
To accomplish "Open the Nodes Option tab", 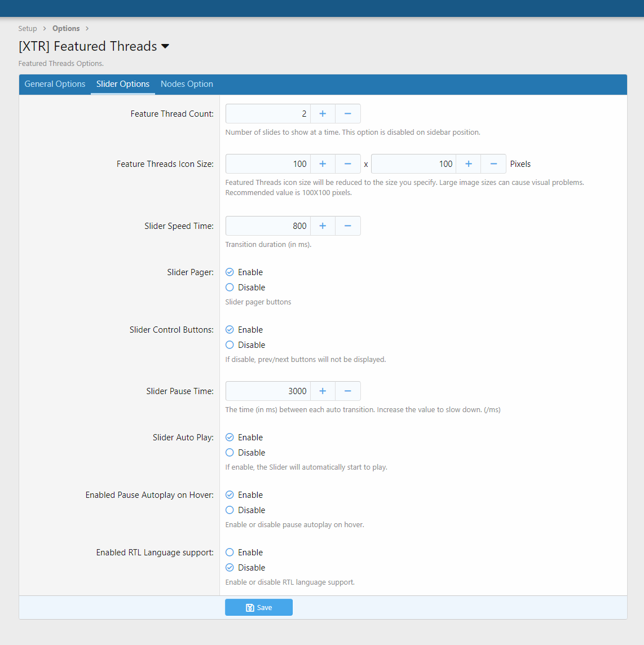I will click(x=187, y=84).
